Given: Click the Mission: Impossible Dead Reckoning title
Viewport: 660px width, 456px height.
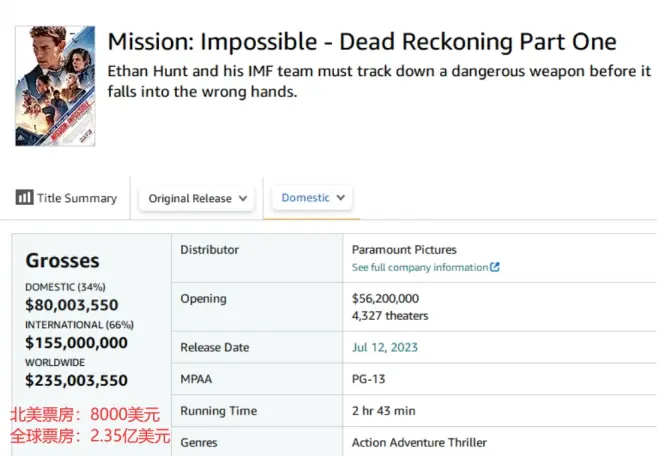Looking at the screenshot, I should pyautogui.click(x=361, y=42).
